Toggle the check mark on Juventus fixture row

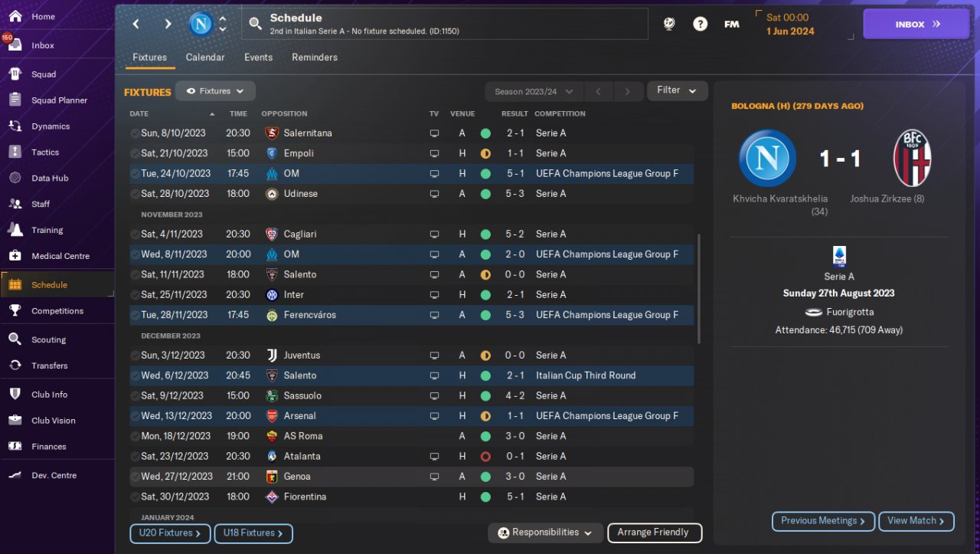click(135, 356)
